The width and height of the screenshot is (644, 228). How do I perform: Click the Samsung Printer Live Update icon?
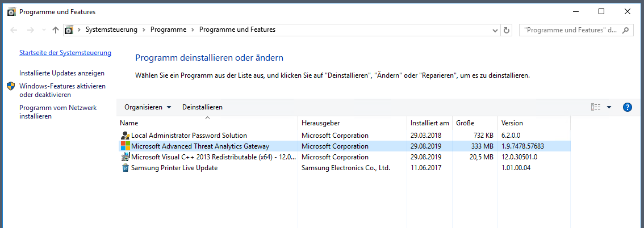point(126,168)
